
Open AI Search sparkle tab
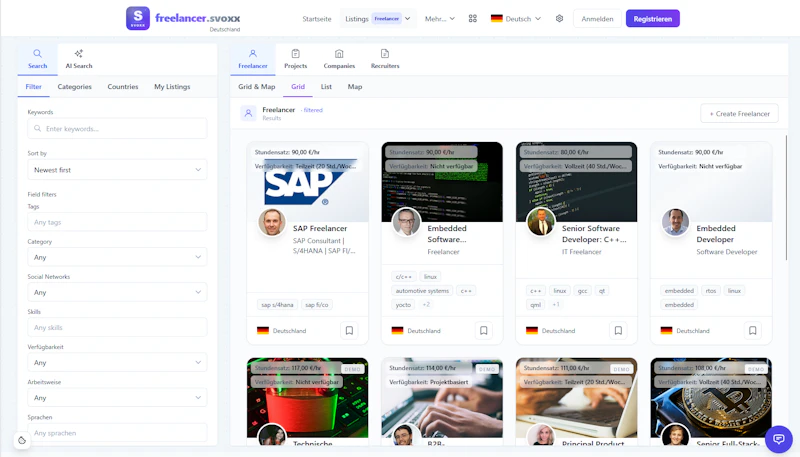click(x=79, y=59)
